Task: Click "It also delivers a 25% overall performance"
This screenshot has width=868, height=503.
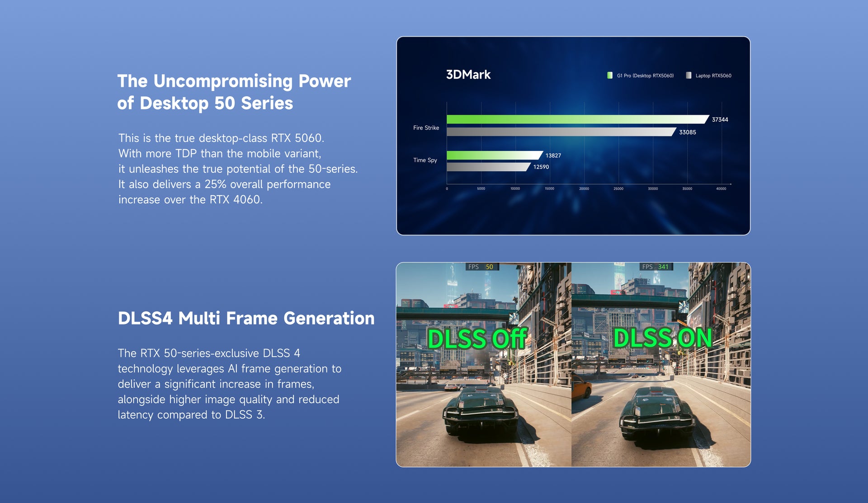Action: (225, 184)
